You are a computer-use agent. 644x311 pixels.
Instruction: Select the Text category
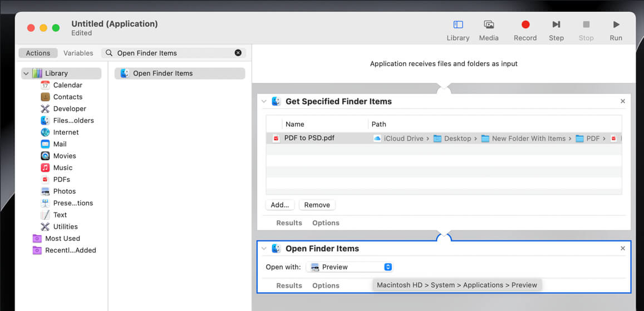click(53, 215)
